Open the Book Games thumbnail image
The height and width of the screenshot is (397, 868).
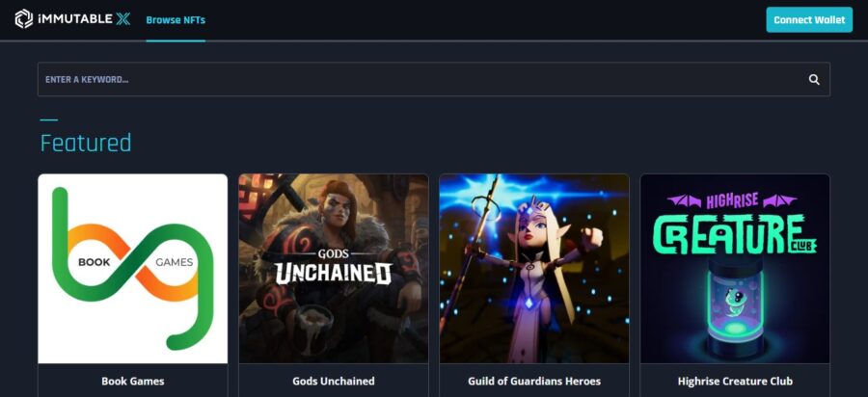click(133, 269)
